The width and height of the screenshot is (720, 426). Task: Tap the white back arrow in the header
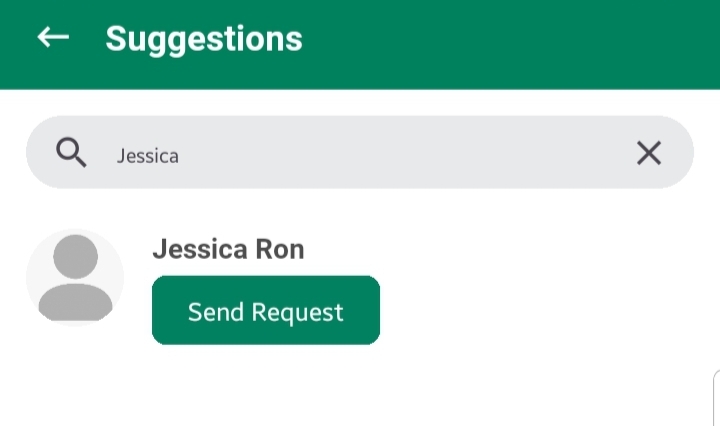click(53, 38)
